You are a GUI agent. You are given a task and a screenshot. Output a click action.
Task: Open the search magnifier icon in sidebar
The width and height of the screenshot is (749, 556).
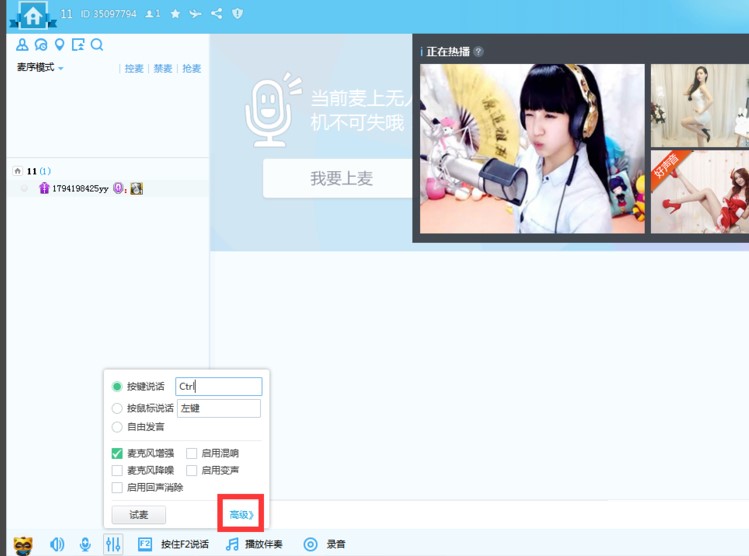point(97,45)
